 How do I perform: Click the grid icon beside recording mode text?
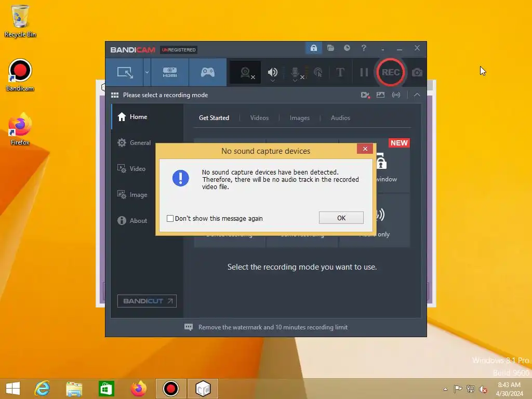pyautogui.click(x=115, y=95)
